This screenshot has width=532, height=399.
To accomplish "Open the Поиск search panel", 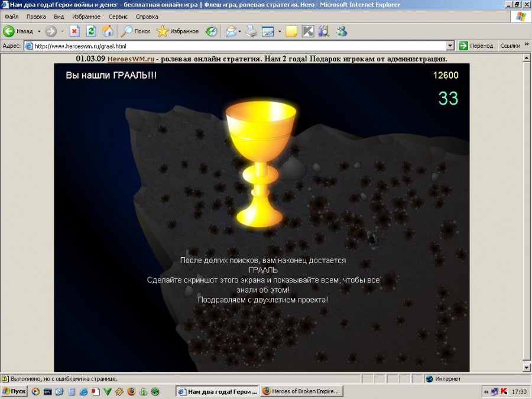I will tap(136, 31).
